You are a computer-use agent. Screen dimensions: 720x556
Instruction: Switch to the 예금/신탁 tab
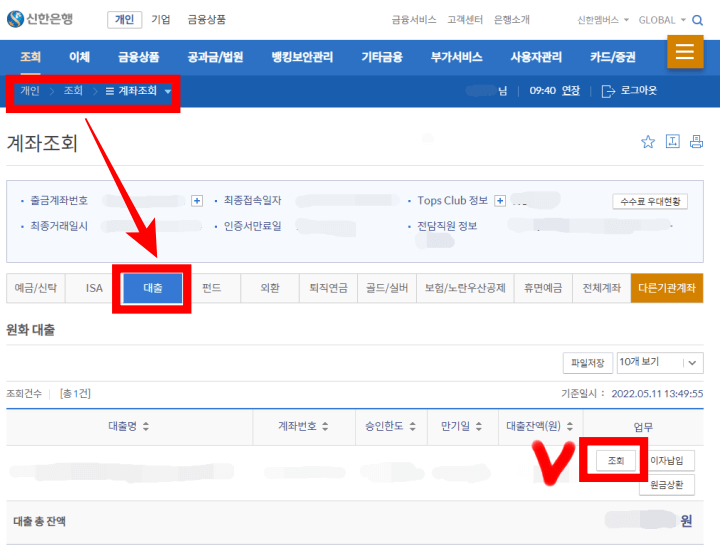pyautogui.click(x=36, y=288)
